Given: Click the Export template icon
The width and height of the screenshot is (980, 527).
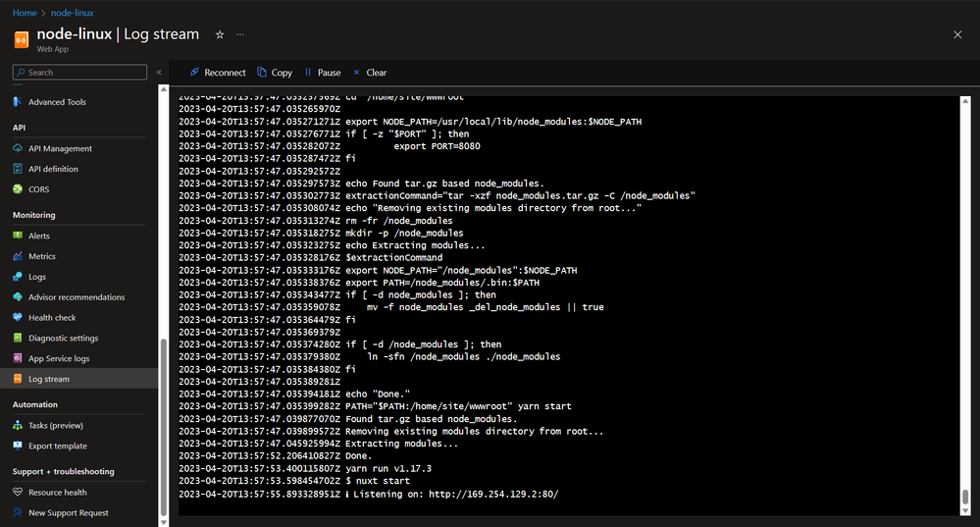Looking at the screenshot, I should (18, 446).
